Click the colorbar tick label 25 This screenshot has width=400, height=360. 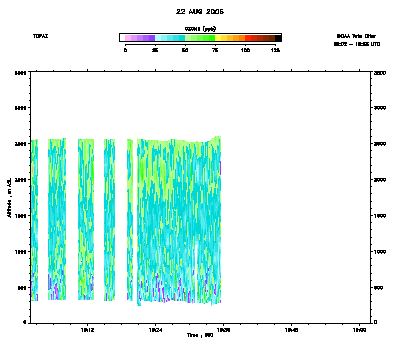tap(155, 50)
